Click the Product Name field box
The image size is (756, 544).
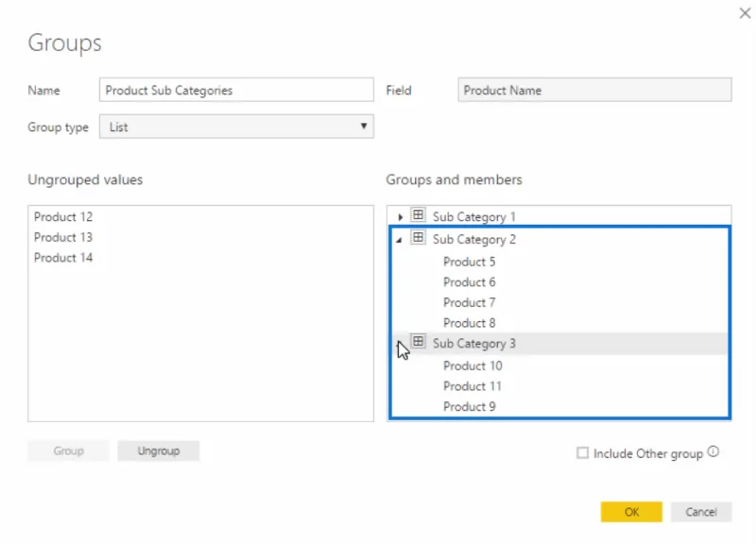point(594,90)
